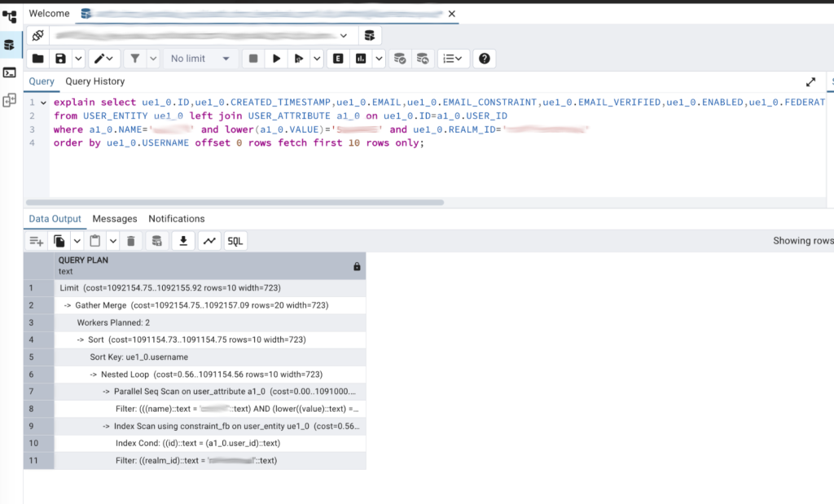Screen dimensions: 834x504
Task: Click the Index Scan using constraint_fb cell
Action: [x=209, y=427]
